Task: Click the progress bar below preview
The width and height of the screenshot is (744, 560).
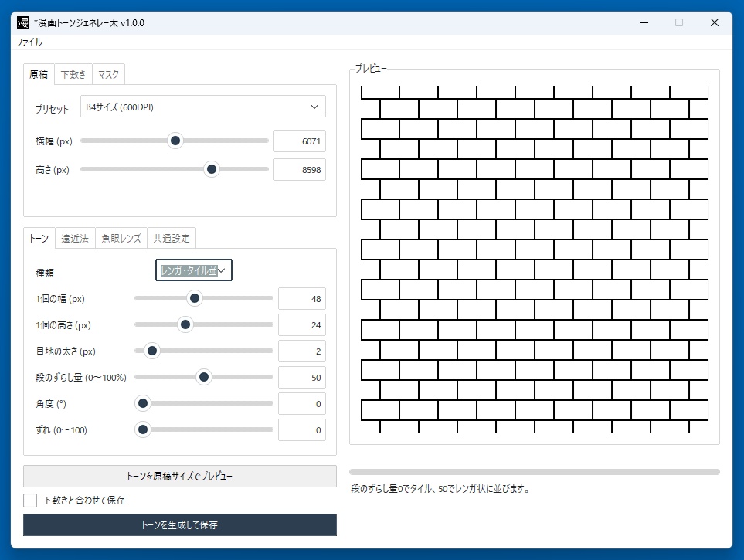Action: [x=535, y=472]
